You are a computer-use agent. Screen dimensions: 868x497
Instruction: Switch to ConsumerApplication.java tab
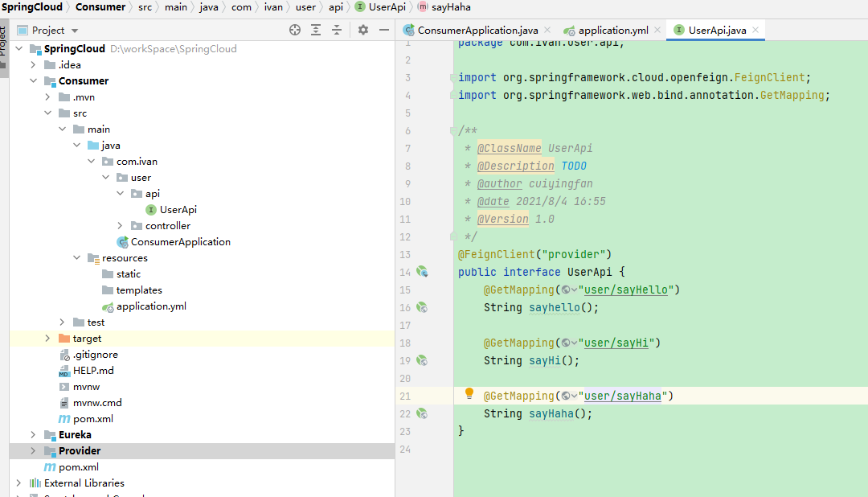pos(477,31)
